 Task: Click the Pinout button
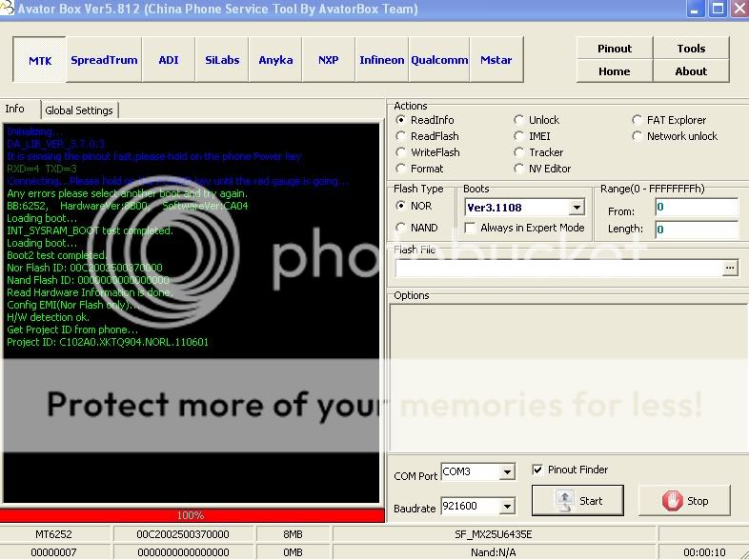pos(615,49)
